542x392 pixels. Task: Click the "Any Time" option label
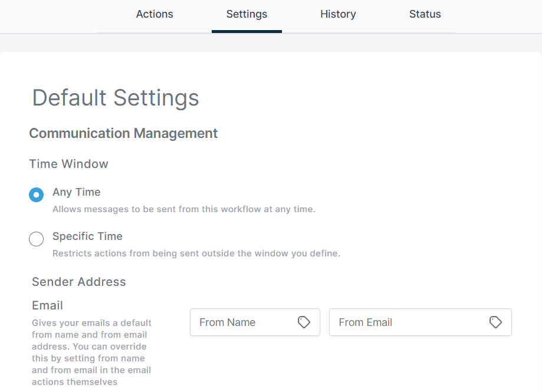(77, 192)
